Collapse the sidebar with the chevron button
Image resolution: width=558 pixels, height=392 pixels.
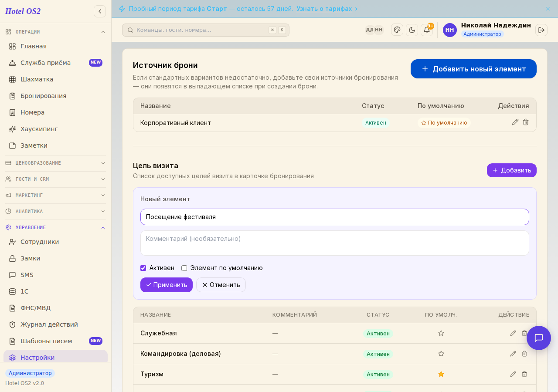100,11
